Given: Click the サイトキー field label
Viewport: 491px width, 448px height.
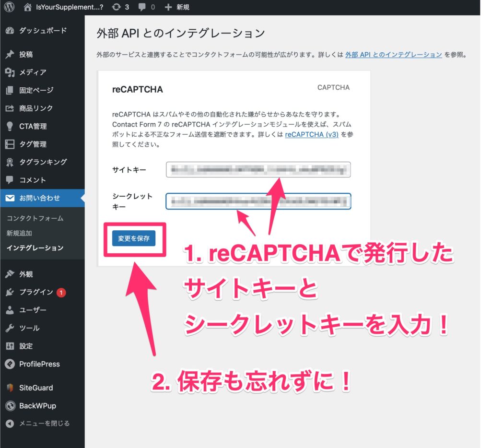Looking at the screenshot, I should [x=129, y=170].
